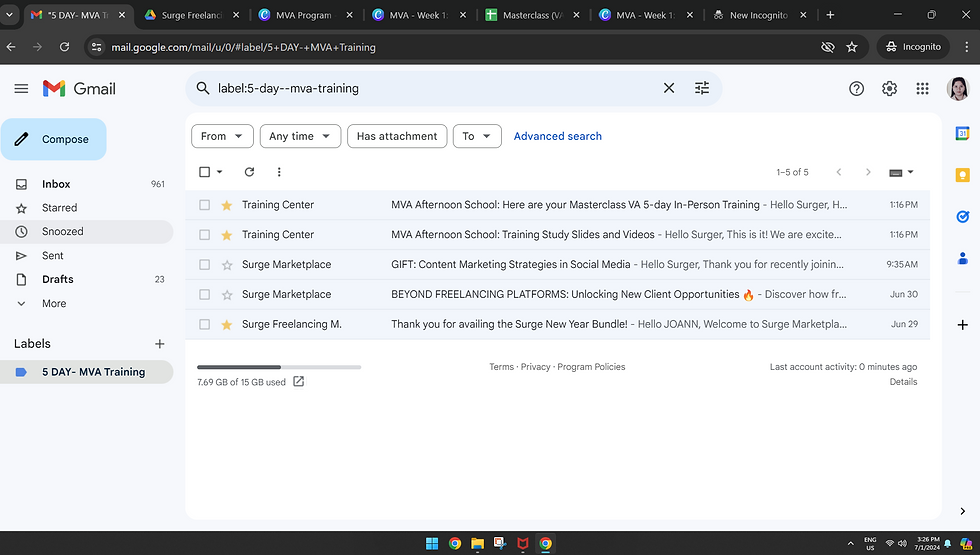Viewport: 980px width, 555px height.
Task: Open the Sent folder
Action: tap(87, 256)
